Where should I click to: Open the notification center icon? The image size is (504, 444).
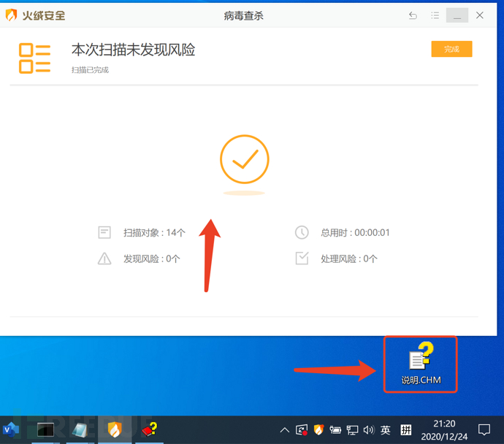pos(484,429)
